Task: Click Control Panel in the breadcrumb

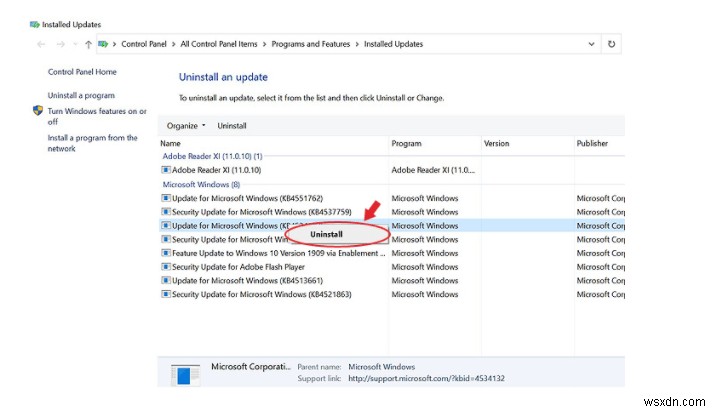Action: (x=144, y=44)
